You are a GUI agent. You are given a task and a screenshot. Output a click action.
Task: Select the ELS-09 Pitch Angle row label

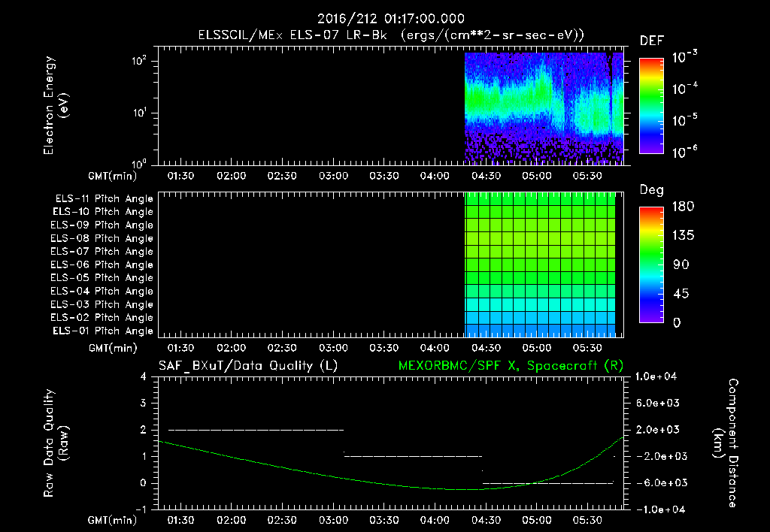tap(102, 225)
